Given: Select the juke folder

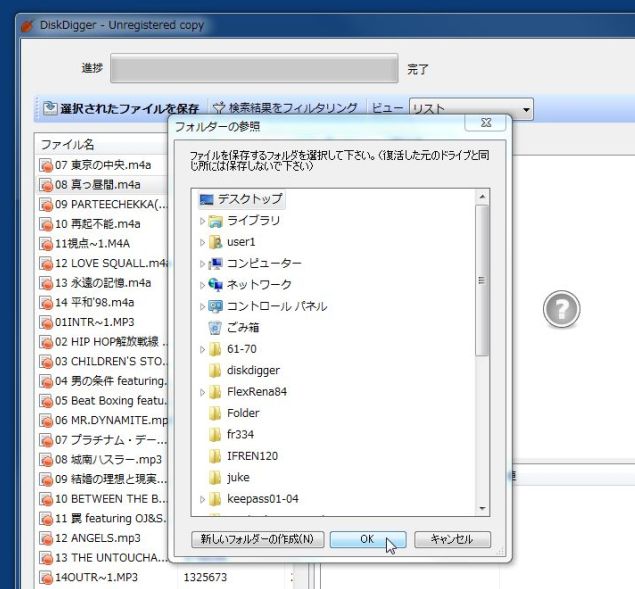Looking at the screenshot, I should click(238, 478).
